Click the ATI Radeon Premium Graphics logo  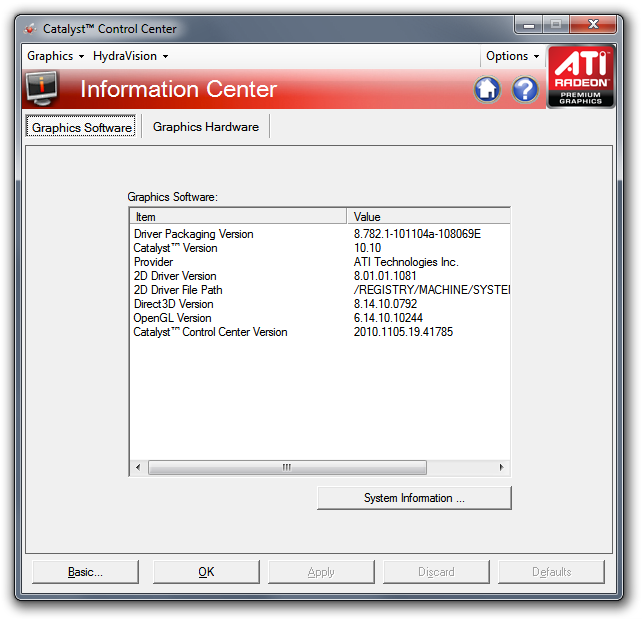tap(581, 77)
